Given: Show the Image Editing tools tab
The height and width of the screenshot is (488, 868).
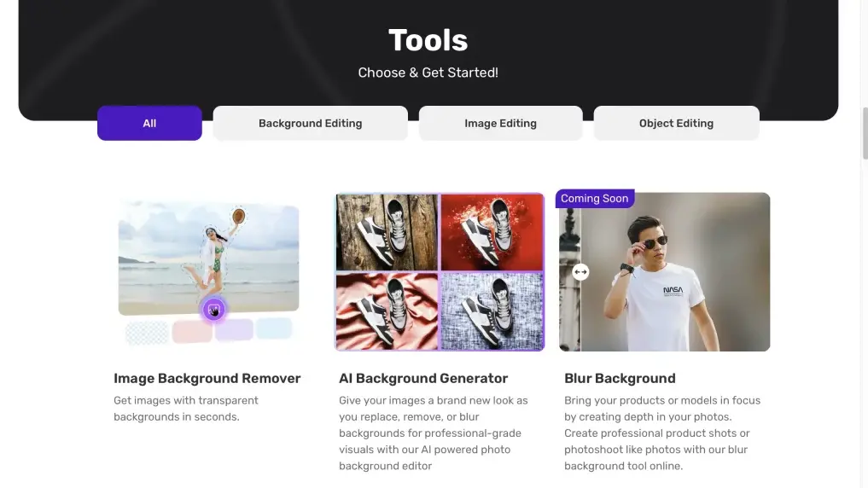Looking at the screenshot, I should coord(500,123).
